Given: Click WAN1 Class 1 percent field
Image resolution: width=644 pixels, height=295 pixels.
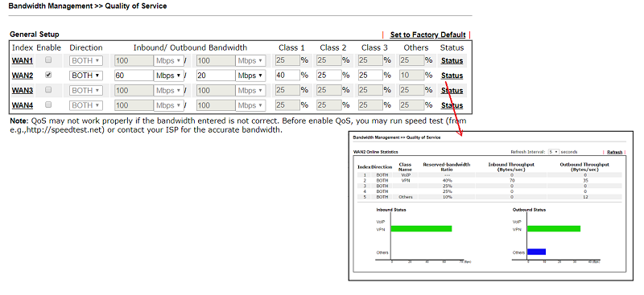Looking at the screenshot, I should [287, 61].
